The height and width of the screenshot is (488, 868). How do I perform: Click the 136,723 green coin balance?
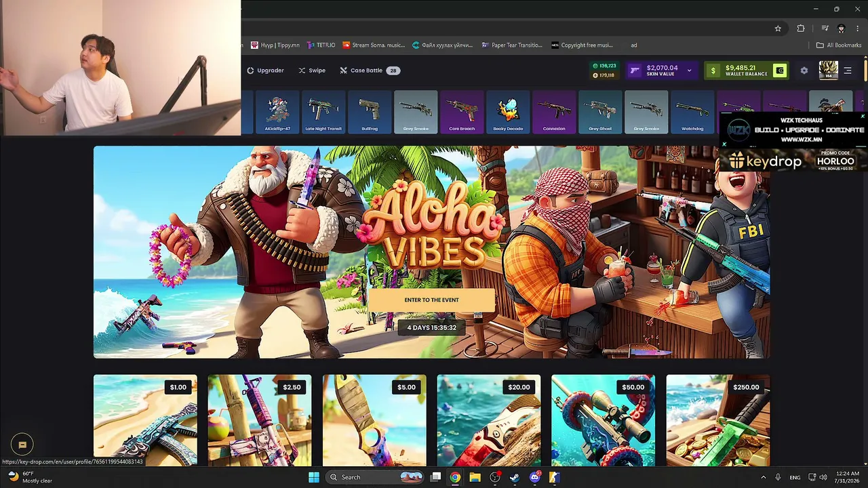coord(604,66)
